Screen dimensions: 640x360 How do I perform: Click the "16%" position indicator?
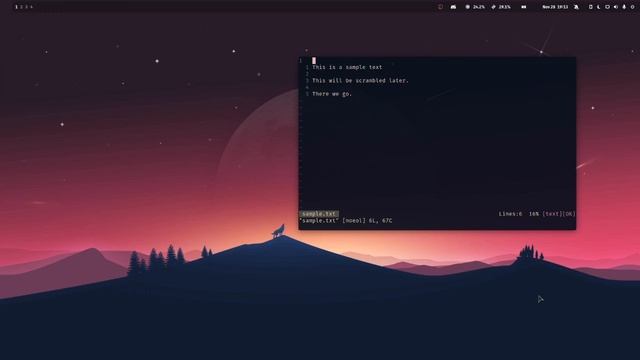[x=533, y=214]
